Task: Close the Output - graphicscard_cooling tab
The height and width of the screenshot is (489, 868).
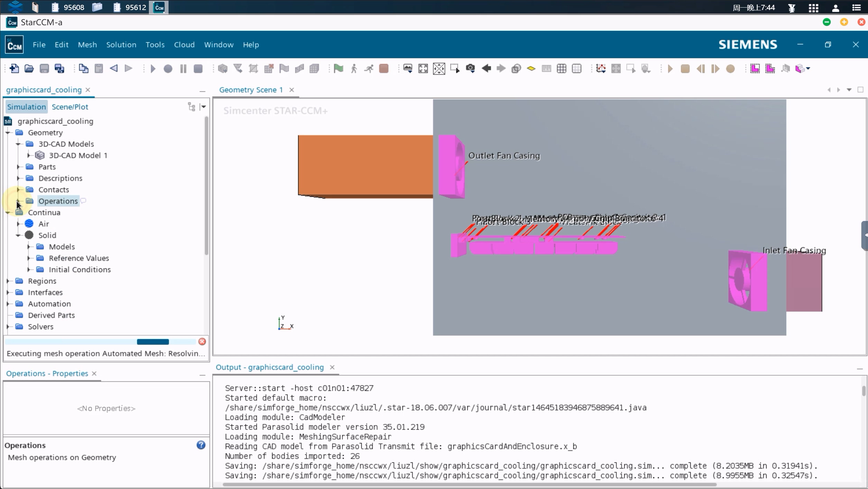Action: (332, 367)
